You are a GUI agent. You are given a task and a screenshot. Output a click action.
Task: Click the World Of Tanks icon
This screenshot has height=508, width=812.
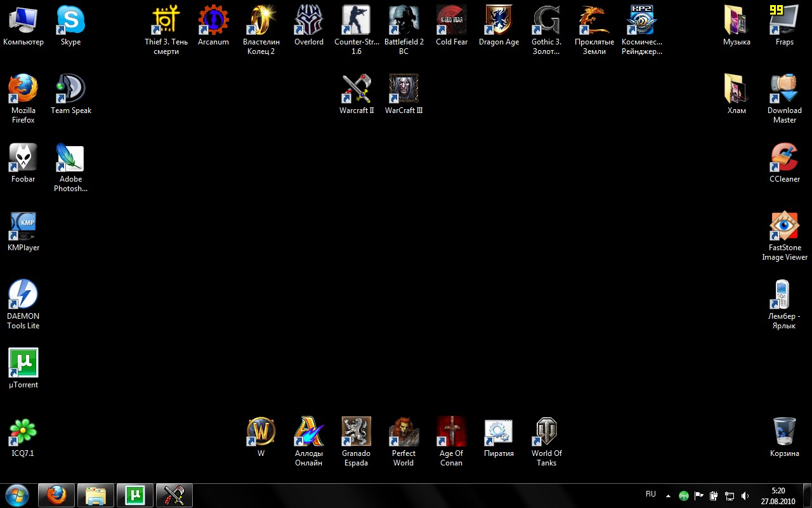547,441
